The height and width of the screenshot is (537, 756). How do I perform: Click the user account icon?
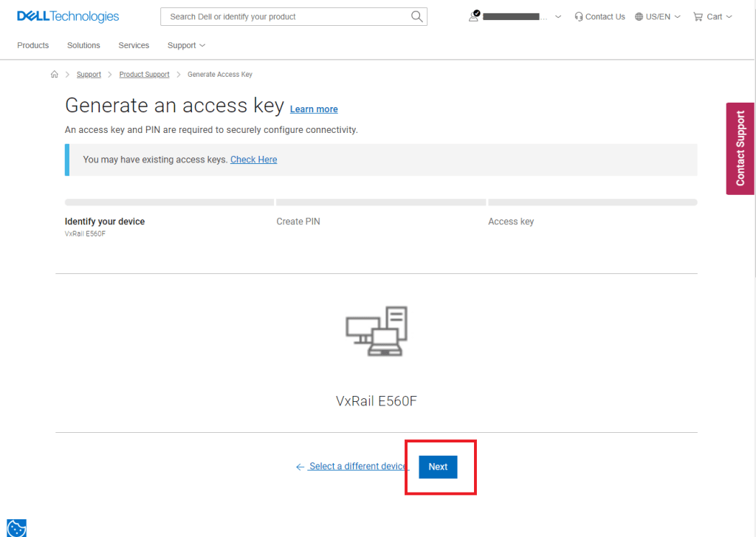coord(474,16)
